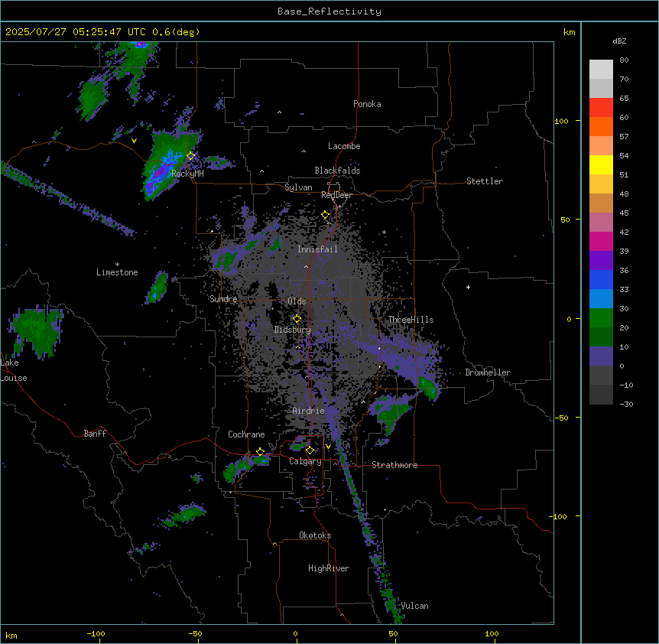Click the ThreeHills label
Viewport: 659px width, 644px height.
(x=411, y=320)
